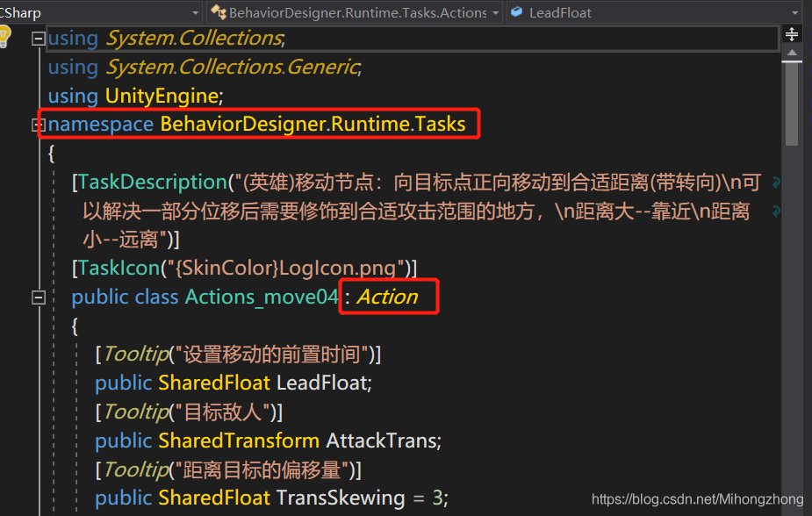Click the LeadFloat variable in the code
812x516 pixels.
(x=322, y=383)
